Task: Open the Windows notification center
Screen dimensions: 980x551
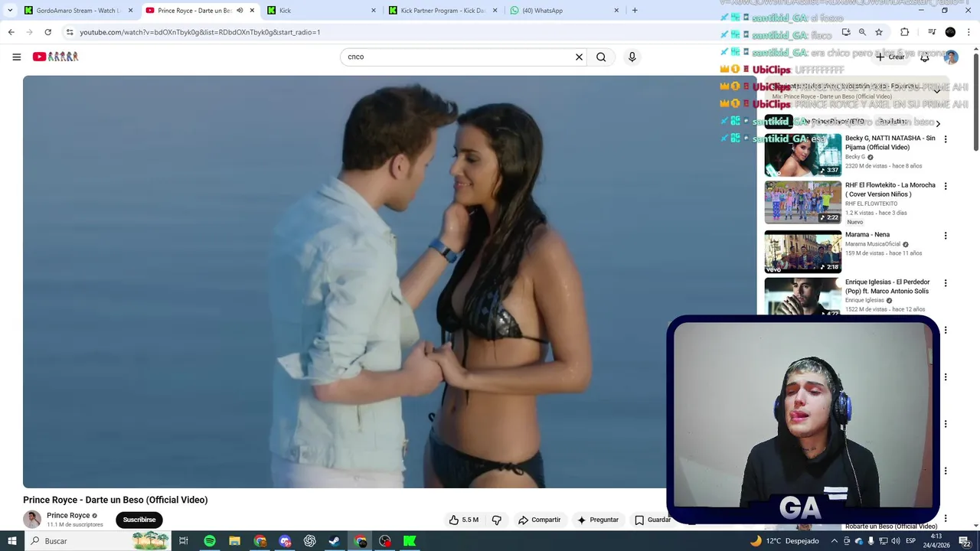Action: 965,541
